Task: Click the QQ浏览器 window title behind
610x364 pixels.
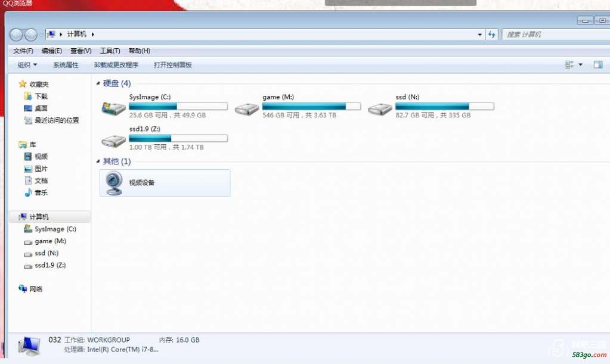Action: [17, 4]
